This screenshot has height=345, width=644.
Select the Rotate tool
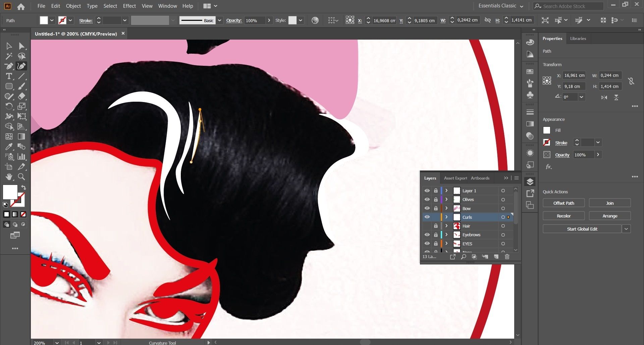(9, 106)
